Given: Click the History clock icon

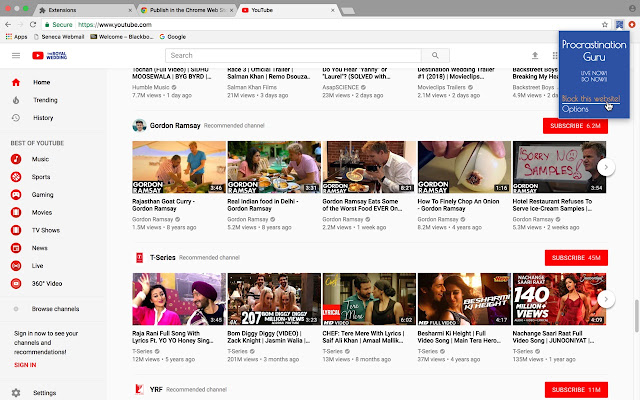Looking at the screenshot, I should pos(16,118).
